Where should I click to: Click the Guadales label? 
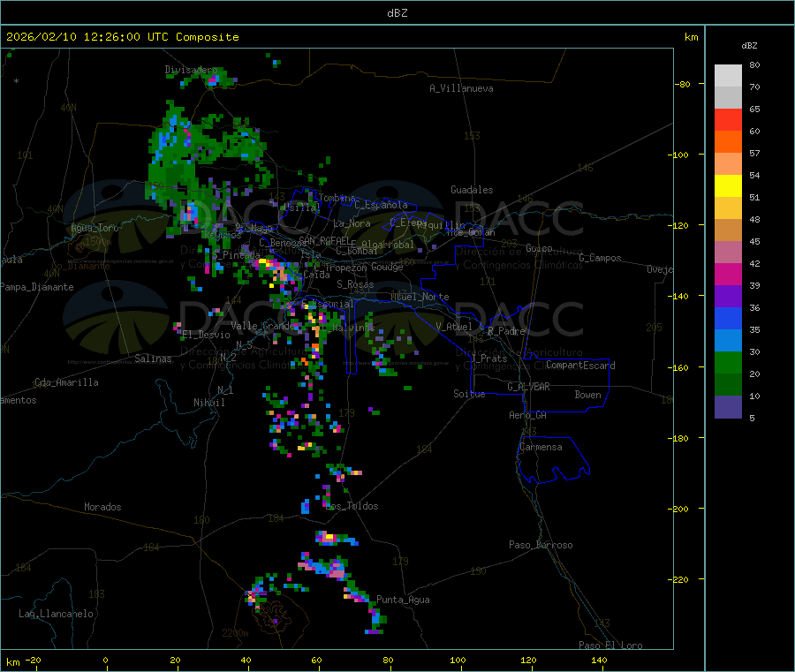click(x=472, y=190)
